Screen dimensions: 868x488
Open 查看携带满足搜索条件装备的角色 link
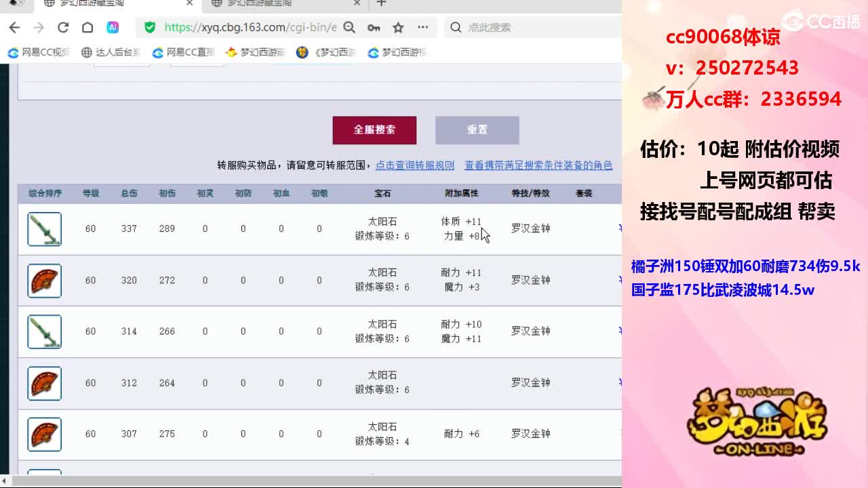pos(538,165)
